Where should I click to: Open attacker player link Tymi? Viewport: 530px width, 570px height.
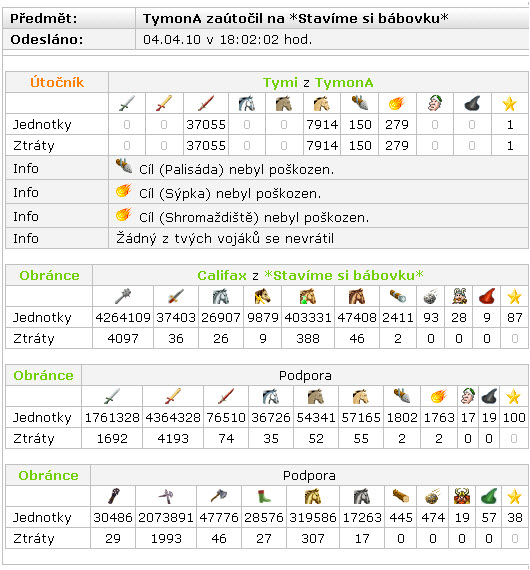point(280,83)
